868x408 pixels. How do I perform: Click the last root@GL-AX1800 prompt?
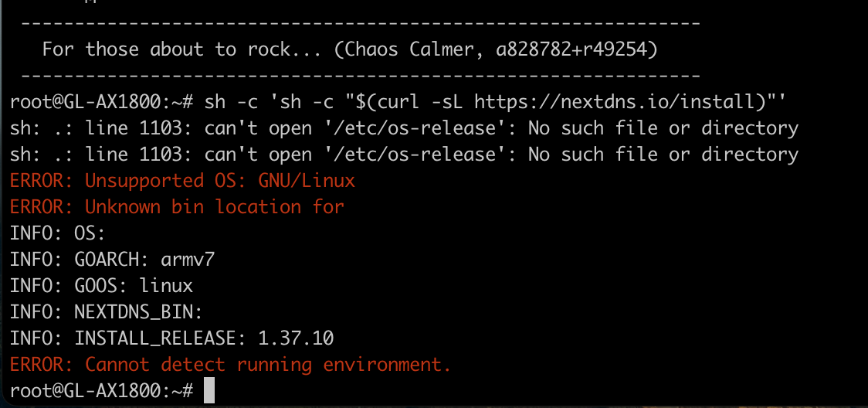pos(101,390)
